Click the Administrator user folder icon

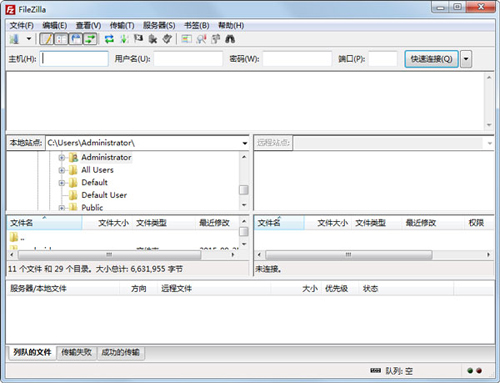[73, 157]
